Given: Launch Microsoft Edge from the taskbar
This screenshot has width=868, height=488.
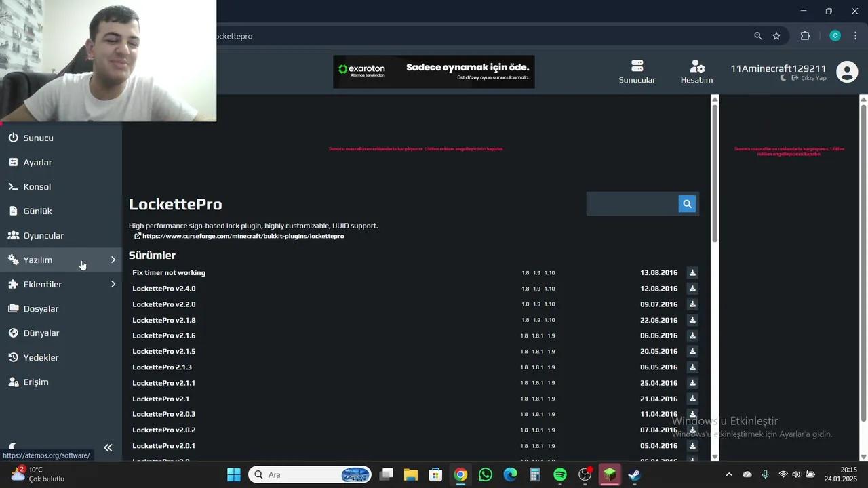Looking at the screenshot, I should coord(511,474).
